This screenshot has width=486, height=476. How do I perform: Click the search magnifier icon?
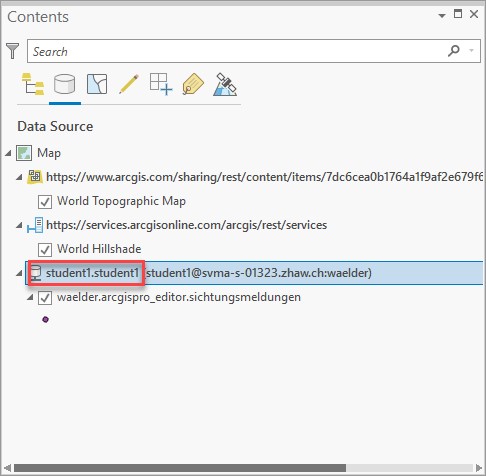tap(454, 51)
